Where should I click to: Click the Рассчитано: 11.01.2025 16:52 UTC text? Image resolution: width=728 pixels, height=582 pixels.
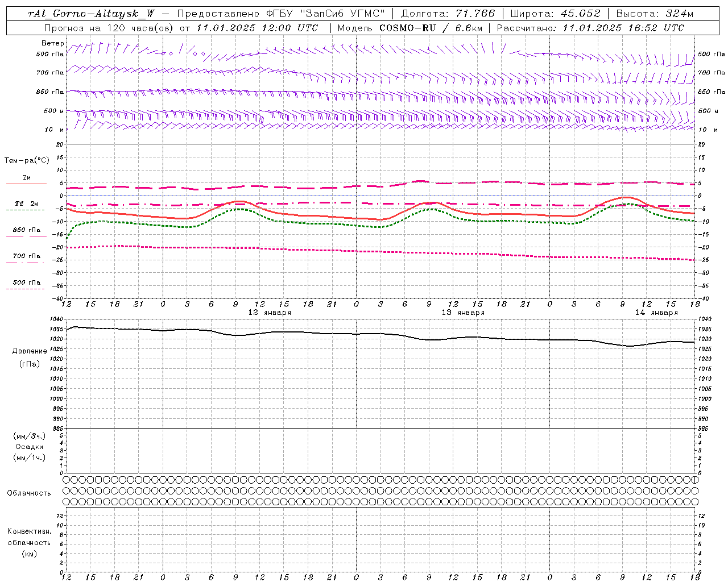coord(590,28)
